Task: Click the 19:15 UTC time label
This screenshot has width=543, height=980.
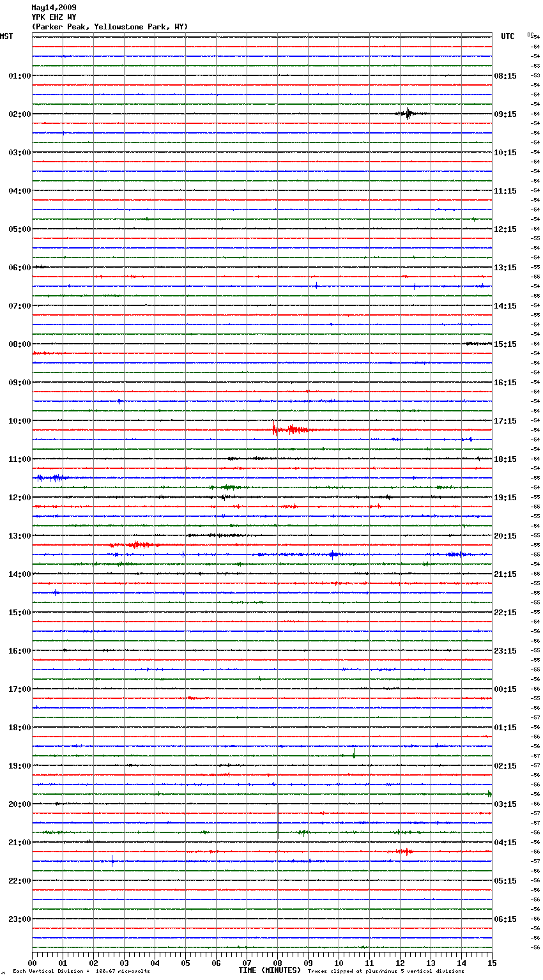Action: (505, 498)
